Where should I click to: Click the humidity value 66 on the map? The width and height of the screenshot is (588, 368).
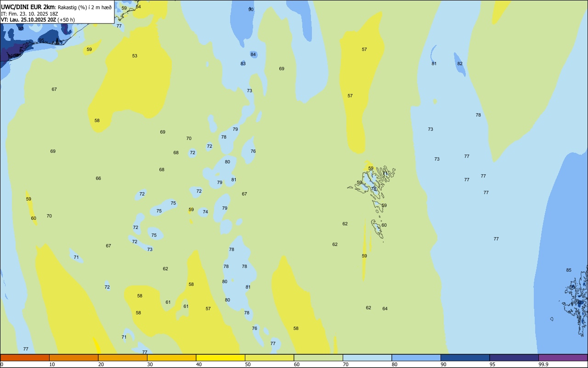tap(98, 178)
